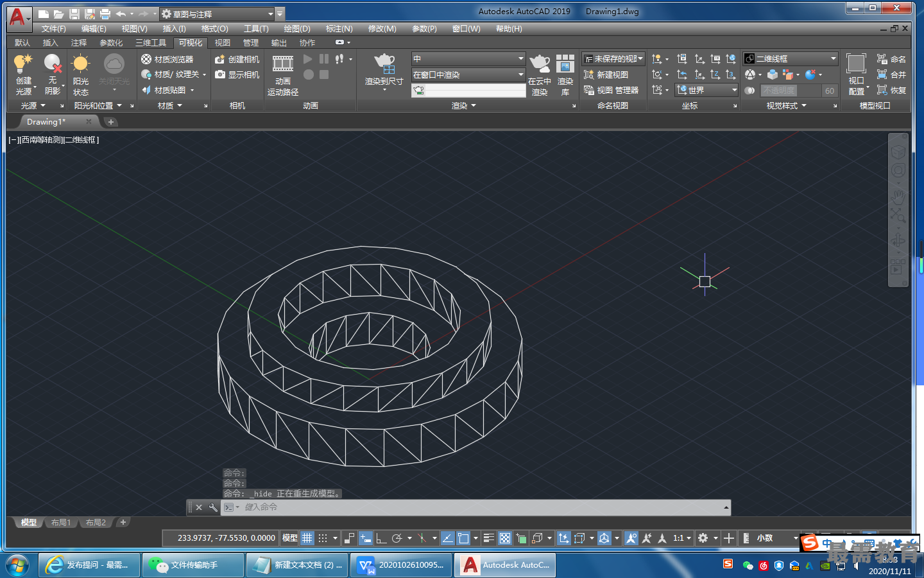924x578 pixels.
Task: Expand the 阳光和位置 panel
Action: 98,105
